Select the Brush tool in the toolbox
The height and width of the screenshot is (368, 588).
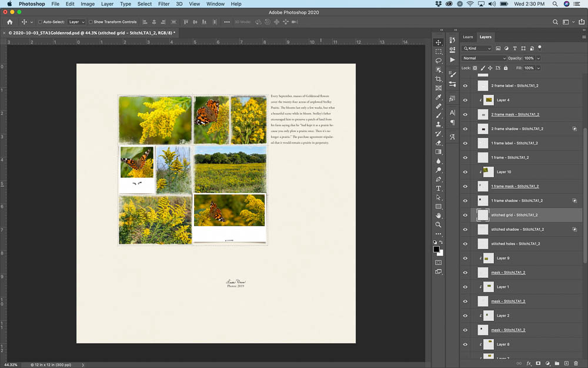(x=438, y=115)
